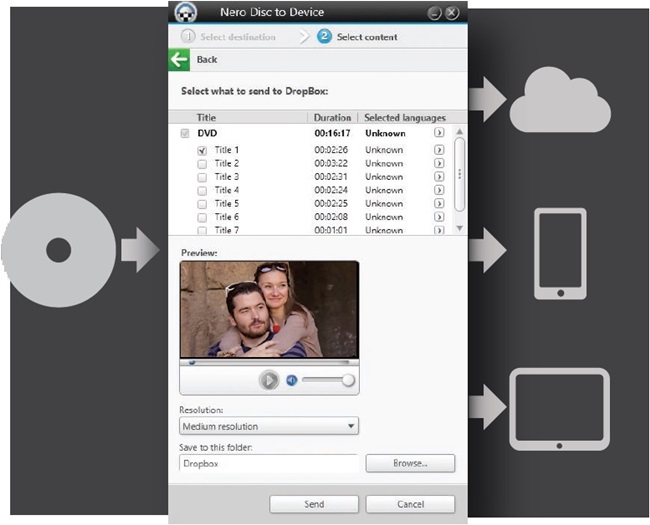This screenshot has width=650, height=525.
Task: Uncheck the Title 1 checkbox
Action: (x=202, y=151)
